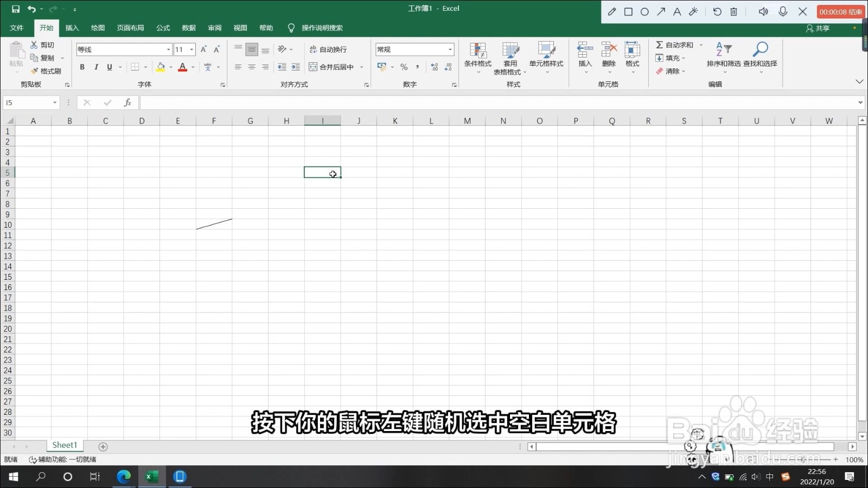Select the text annotation tool

(677, 11)
